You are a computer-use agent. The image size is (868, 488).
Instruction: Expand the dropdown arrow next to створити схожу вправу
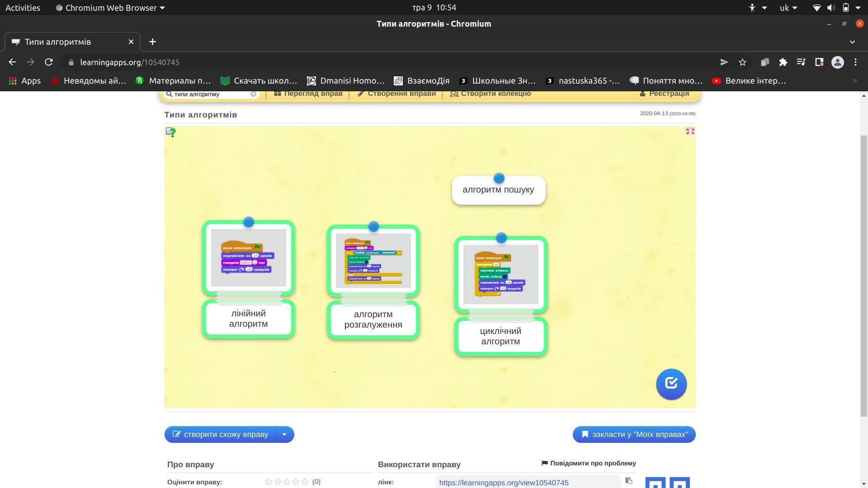(284, 434)
